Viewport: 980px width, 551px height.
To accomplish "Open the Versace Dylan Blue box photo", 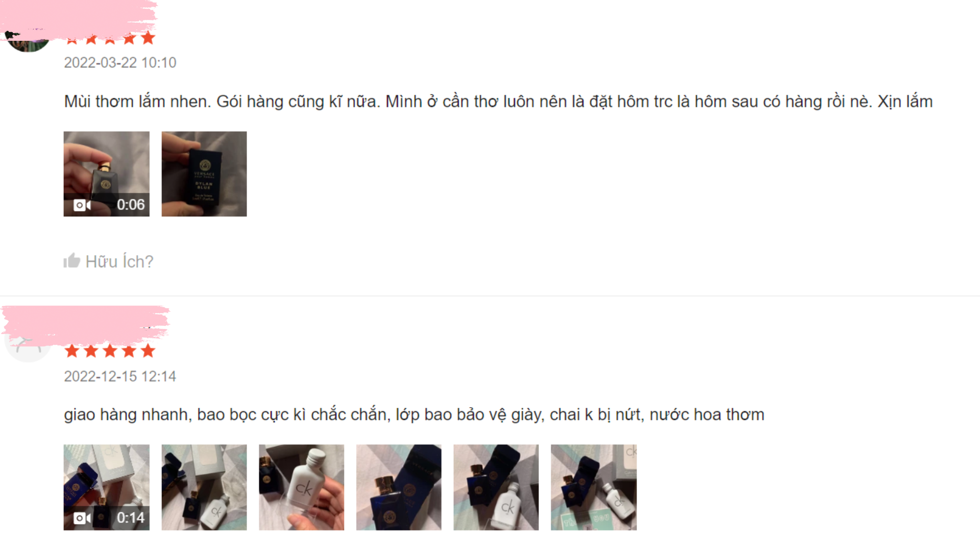I will coord(204,174).
